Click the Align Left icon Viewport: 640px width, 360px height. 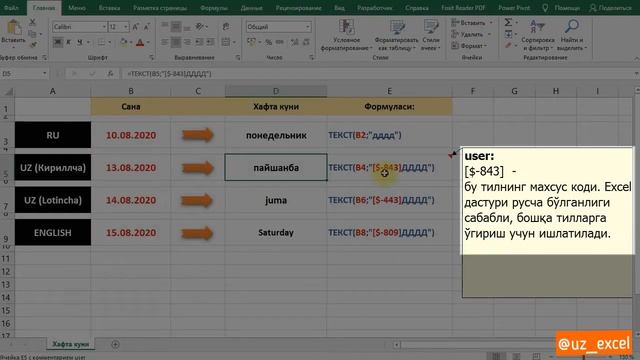click(164, 42)
